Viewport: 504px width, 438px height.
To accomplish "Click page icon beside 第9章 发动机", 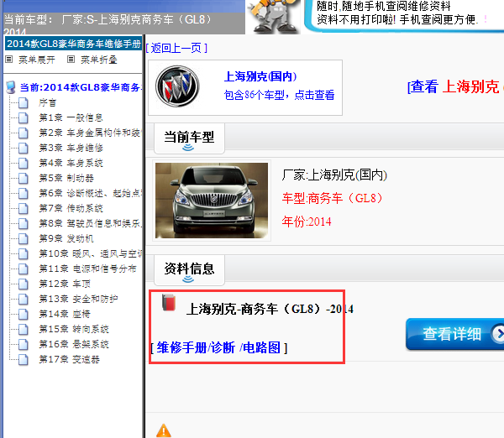I will 23,238.
